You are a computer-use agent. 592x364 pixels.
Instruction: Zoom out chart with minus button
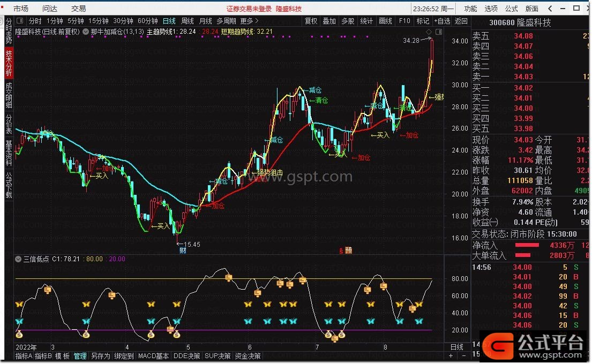click(x=464, y=356)
